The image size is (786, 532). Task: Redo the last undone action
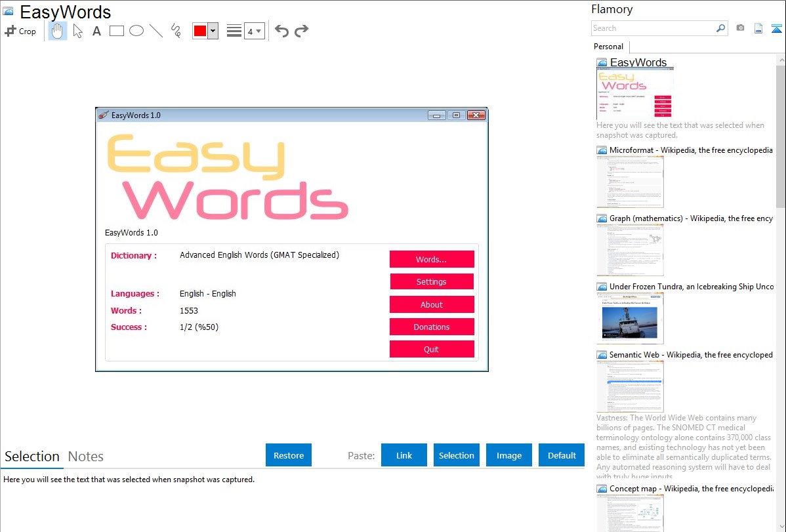[301, 31]
